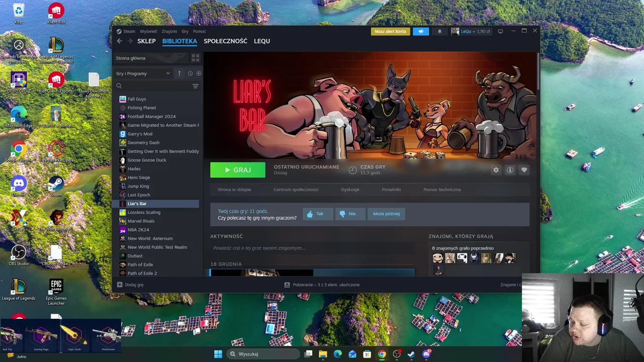Choose Może później in the review prompt
Screen dimensions: 644x362
pyautogui.click(x=386, y=214)
